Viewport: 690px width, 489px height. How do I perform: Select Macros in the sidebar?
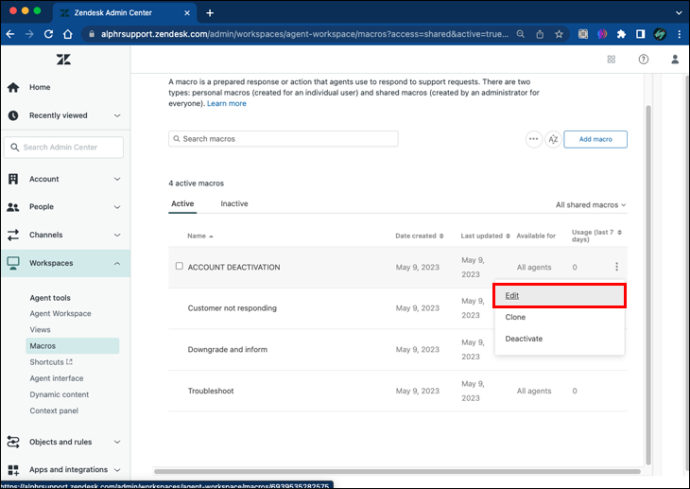tap(73, 346)
